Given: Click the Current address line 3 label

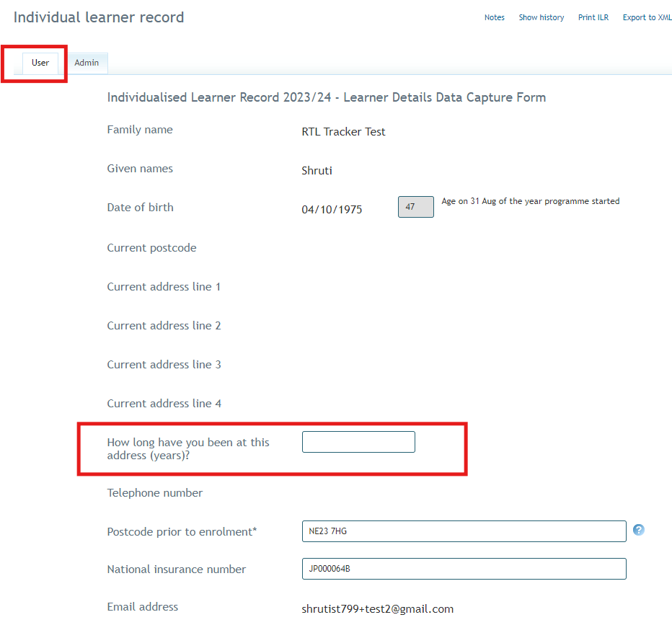Looking at the screenshot, I should 164,365.
